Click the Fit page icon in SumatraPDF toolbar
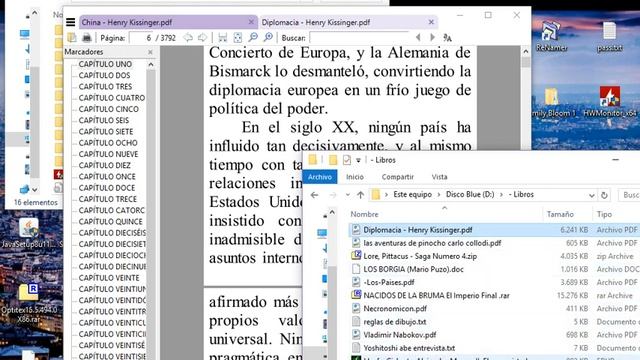 [238, 38]
